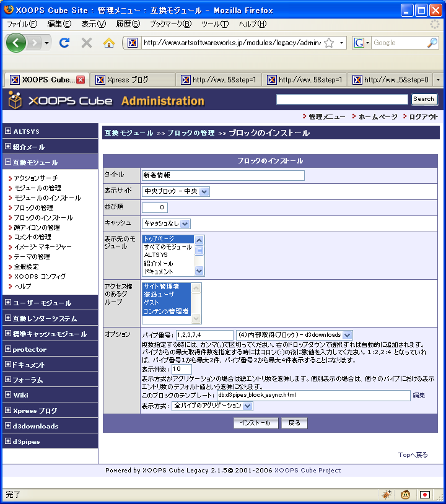The width and height of the screenshot is (446, 504).
Task: Open the キャッシュ dropdown
Action: click(166, 224)
